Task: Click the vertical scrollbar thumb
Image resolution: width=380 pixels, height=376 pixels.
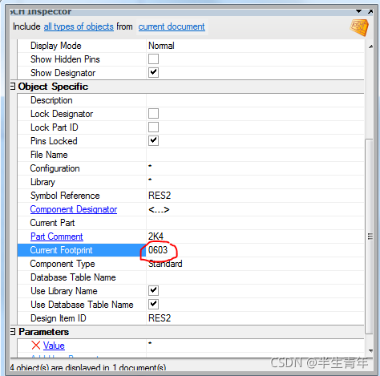Action: click(x=370, y=236)
